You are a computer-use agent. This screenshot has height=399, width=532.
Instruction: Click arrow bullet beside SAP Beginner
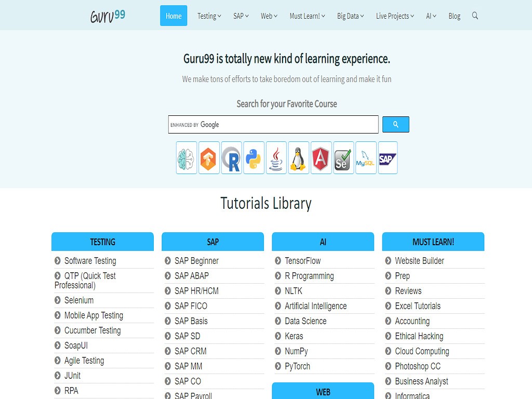click(168, 261)
